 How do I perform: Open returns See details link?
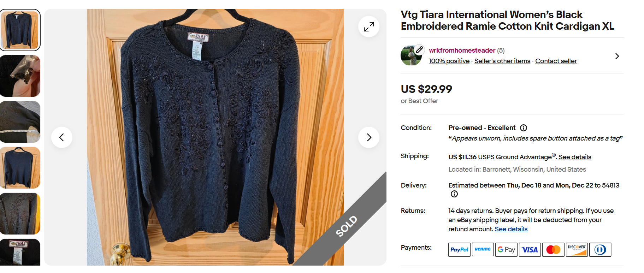tap(511, 229)
